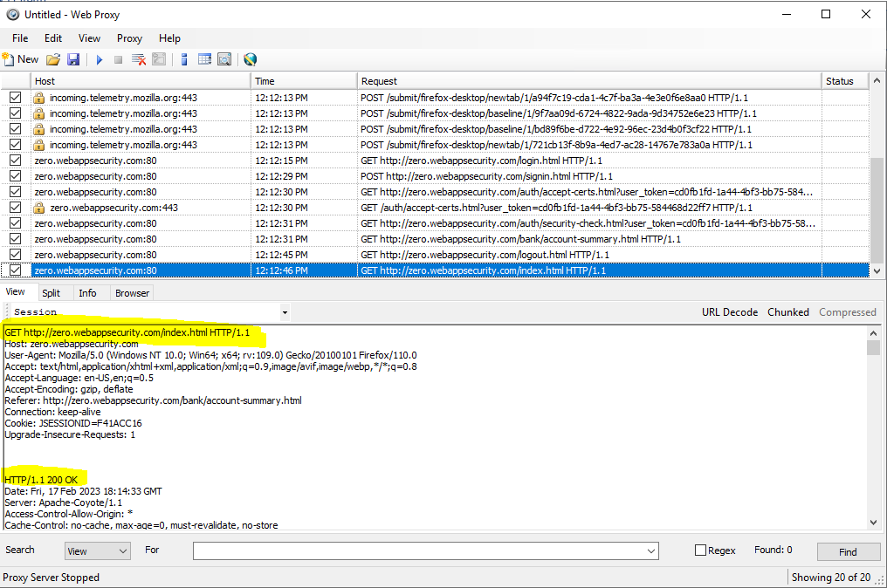Viewport: 887px width, 588px height.
Task: Launch the built-in browser globe icon
Action: tap(250, 58)
